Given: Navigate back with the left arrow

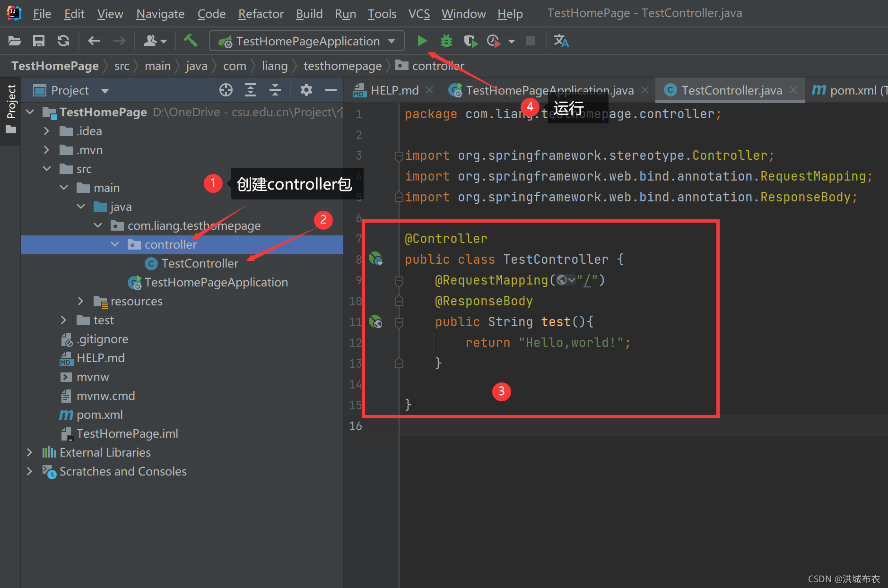Looking at the screenshot, I should [94, 41].
